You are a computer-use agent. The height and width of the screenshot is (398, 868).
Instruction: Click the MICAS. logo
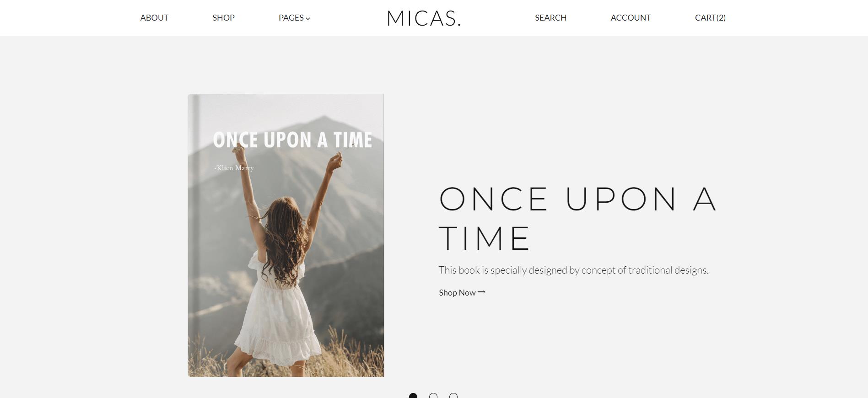(x=424, y=18)
